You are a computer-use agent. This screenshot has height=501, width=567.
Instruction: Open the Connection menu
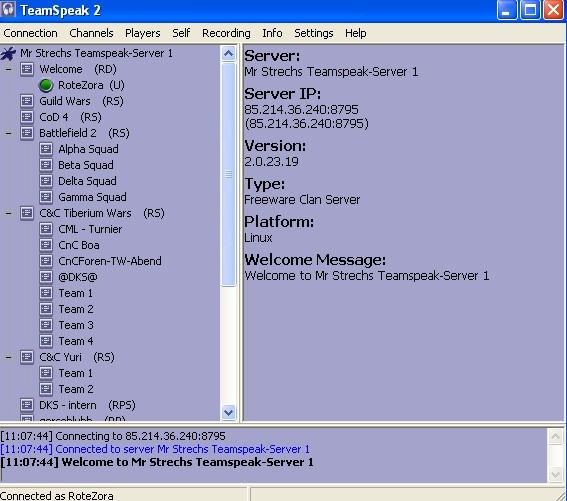click(30, 33)
